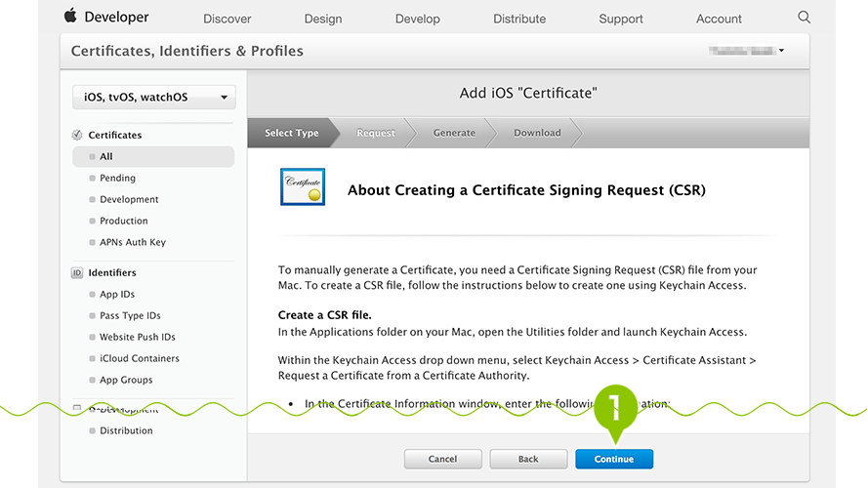Viewport: 868px width, 488px height.
Task: Open App Groups
Action: coord(126,380)
